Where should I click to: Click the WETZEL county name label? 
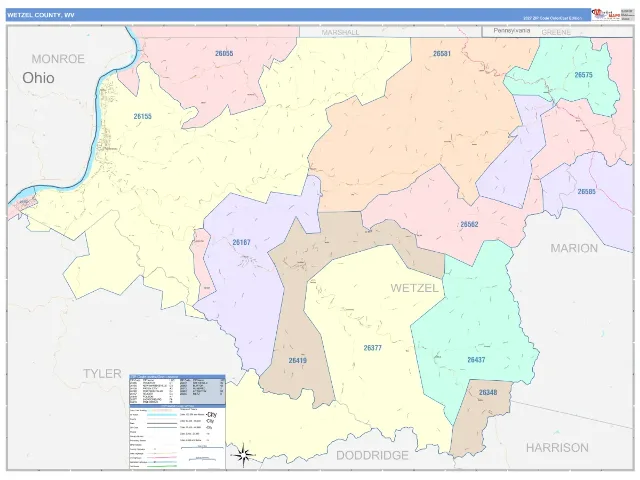click(414, 288)
